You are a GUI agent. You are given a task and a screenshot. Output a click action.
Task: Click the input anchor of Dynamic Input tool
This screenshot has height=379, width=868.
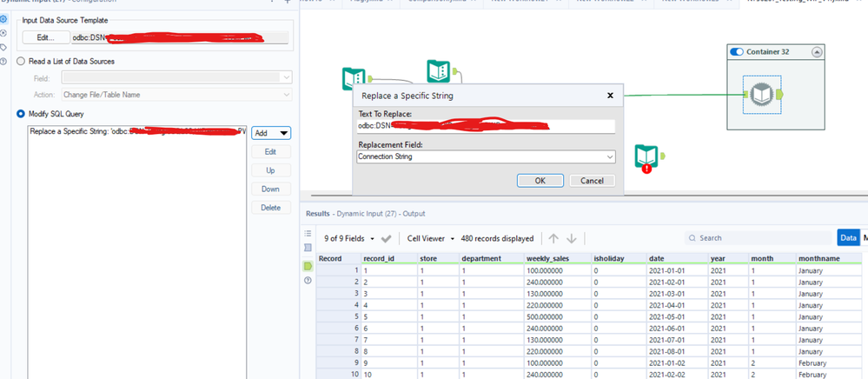coord(745,96)
